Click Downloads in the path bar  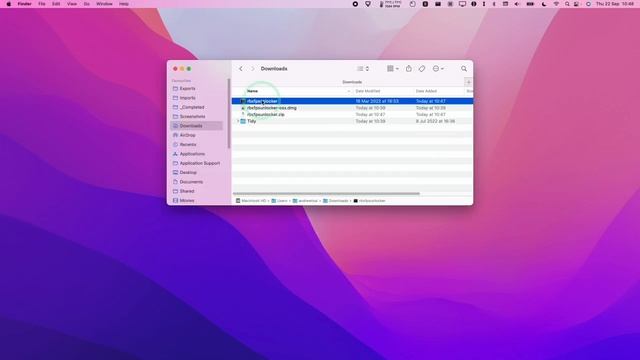tap(336, 201)
